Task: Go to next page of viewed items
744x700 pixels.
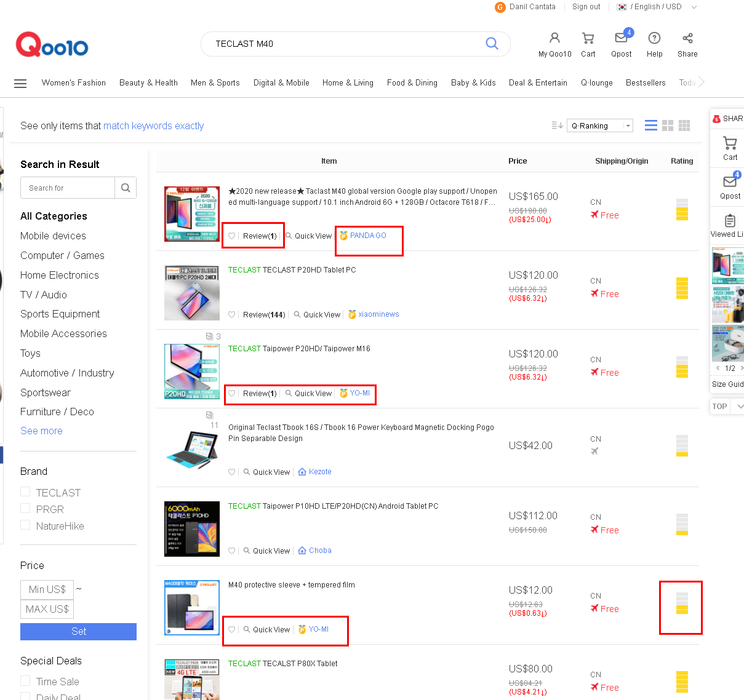Action: [x=742, y=368]
